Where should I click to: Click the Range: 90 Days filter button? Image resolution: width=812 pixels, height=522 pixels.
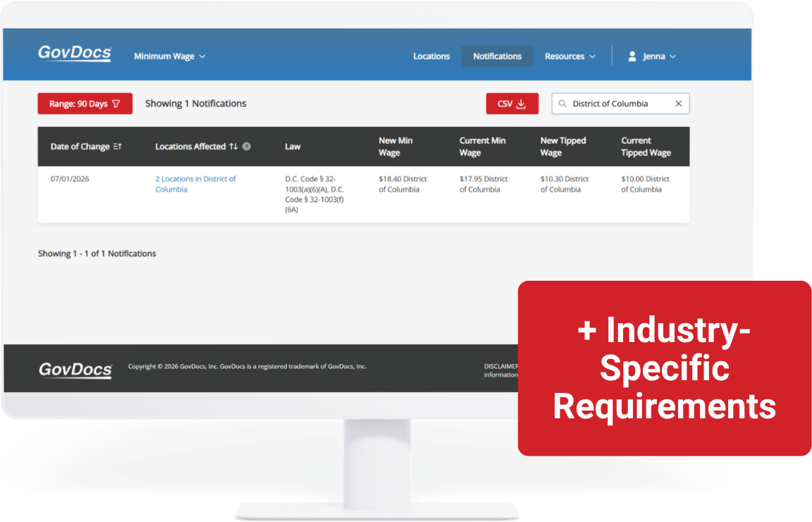tap(85, 104)
